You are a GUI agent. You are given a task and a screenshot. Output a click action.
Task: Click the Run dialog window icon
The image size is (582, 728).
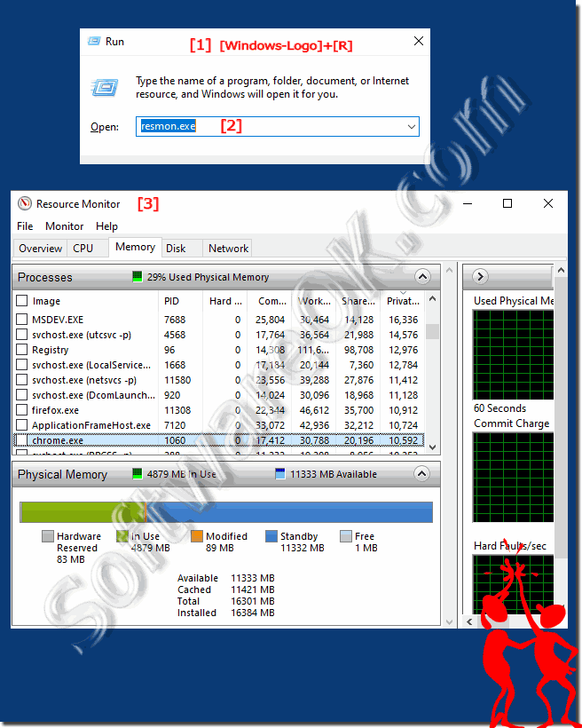coord(94,42)
